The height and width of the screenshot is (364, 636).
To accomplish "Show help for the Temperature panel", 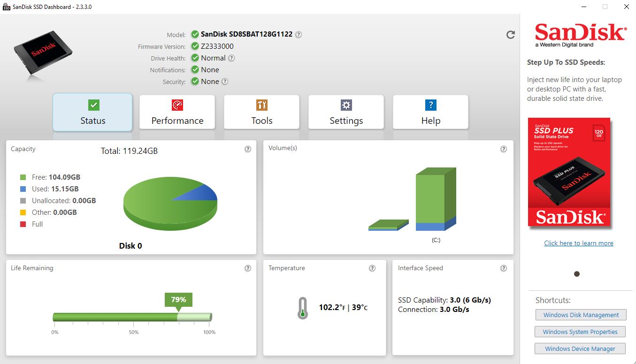I will point(372,268).
